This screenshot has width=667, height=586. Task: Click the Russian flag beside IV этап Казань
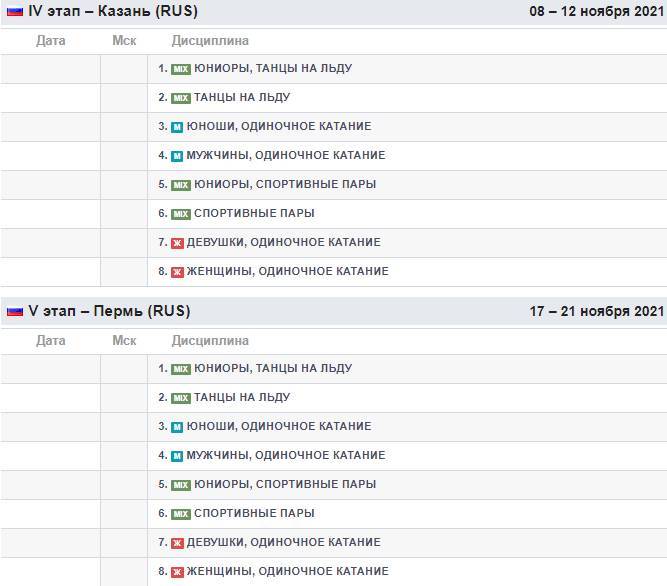15,12
